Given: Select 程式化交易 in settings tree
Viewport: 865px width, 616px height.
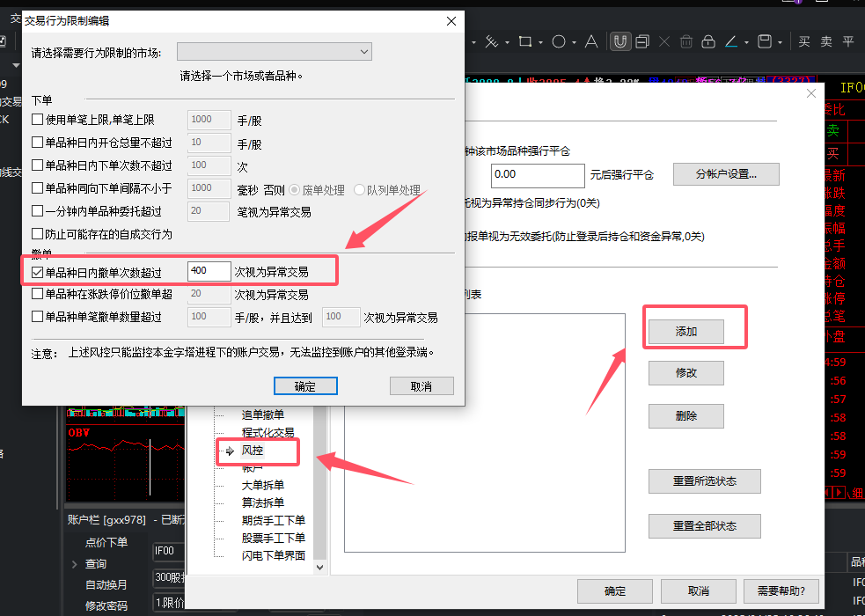Looking at the screenshot, I should tap(268, 432).
